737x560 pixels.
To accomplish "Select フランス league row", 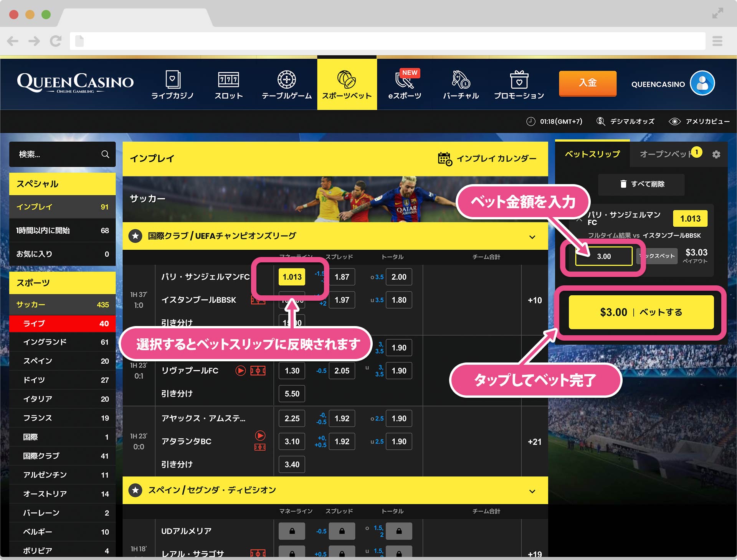I will (62, 418).
